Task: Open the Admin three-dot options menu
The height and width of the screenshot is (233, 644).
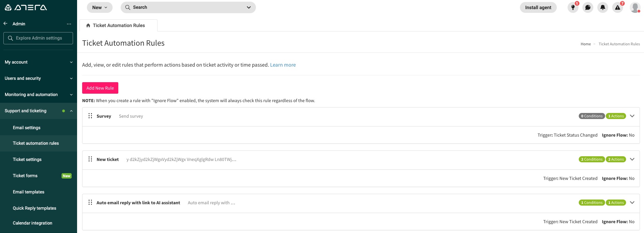Action: point(69,24)
